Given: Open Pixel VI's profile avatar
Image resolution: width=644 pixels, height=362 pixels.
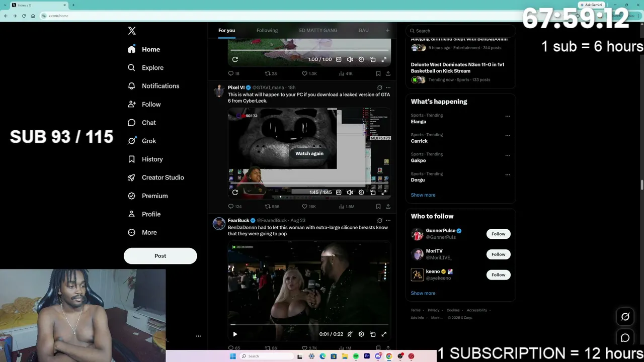Looking at the screenshot, I should click(219, 90).
